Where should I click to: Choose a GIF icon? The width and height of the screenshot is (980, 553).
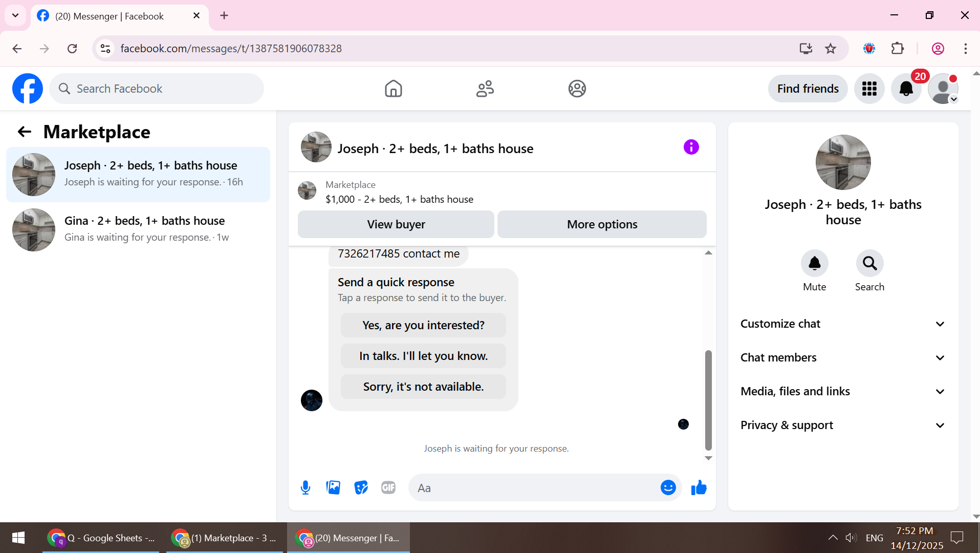tap(388, 487)
